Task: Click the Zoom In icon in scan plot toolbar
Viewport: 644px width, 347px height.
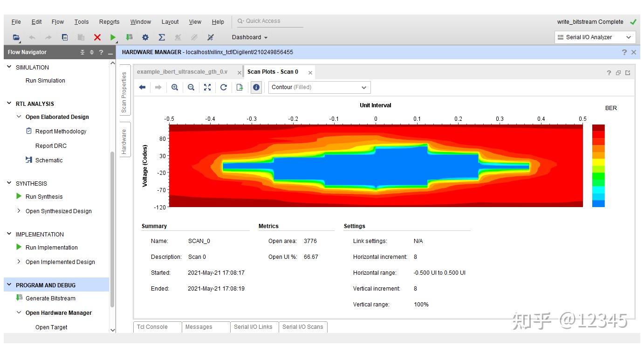Action: 175,87
